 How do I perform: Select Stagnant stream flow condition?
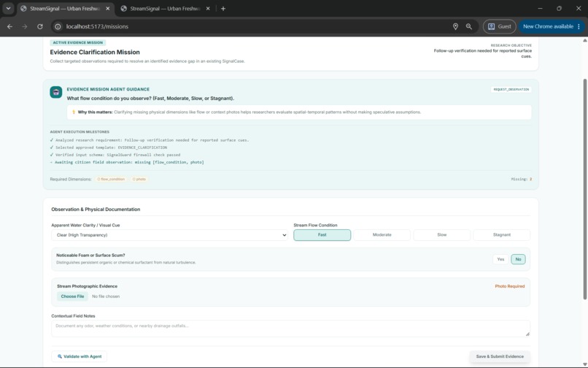tap(501, 235)
